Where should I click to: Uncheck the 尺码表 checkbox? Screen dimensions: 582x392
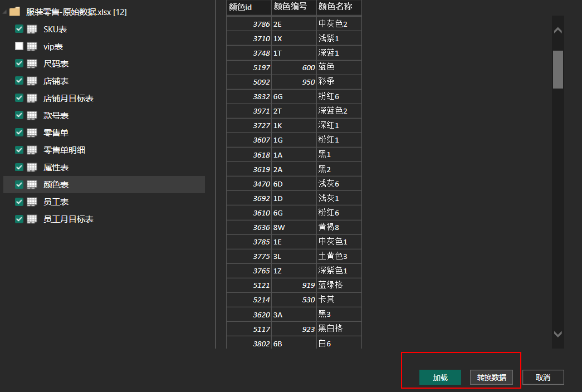click(x=19, y=63)
